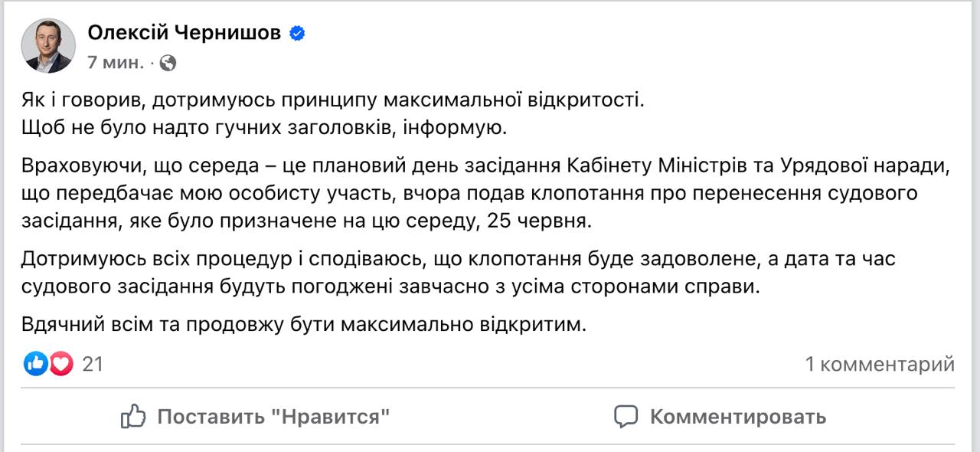This screenshot has width=980, height=452.
Task: Open Олексій Чернишов profile picture
Action: [48, 46]
